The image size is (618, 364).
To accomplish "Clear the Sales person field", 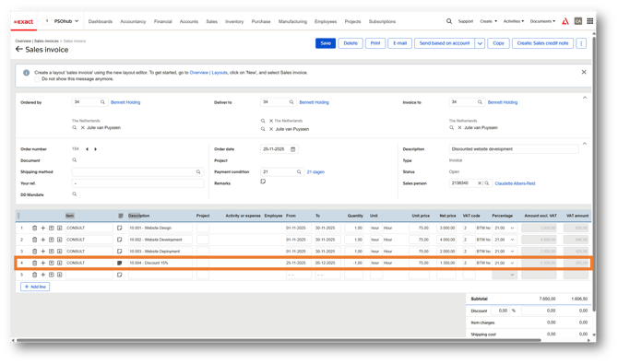I will 480,183.
